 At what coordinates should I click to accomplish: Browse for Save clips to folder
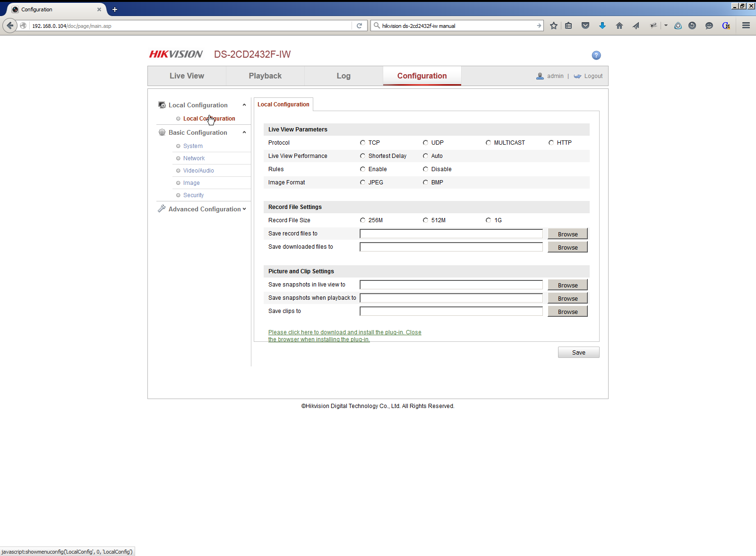click(567, 311)
